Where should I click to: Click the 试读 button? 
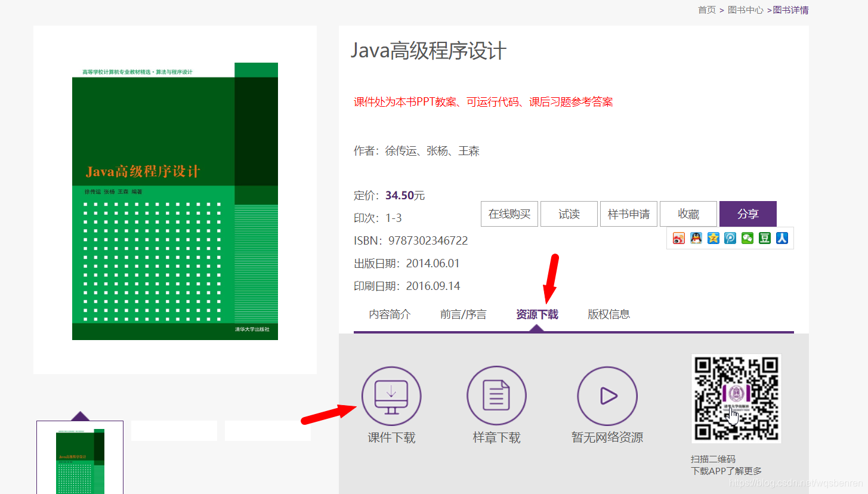(569, 214)
